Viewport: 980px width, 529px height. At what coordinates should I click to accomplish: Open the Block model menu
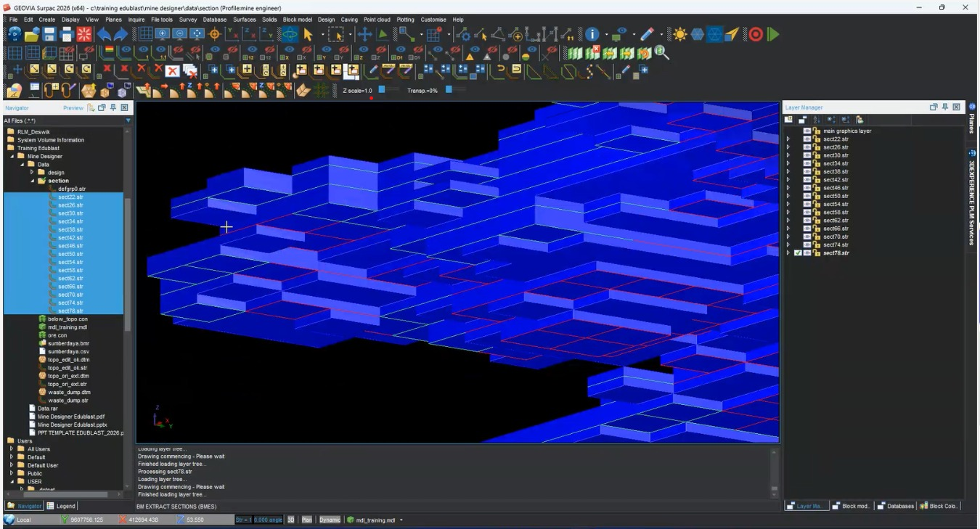coord(297,20)
